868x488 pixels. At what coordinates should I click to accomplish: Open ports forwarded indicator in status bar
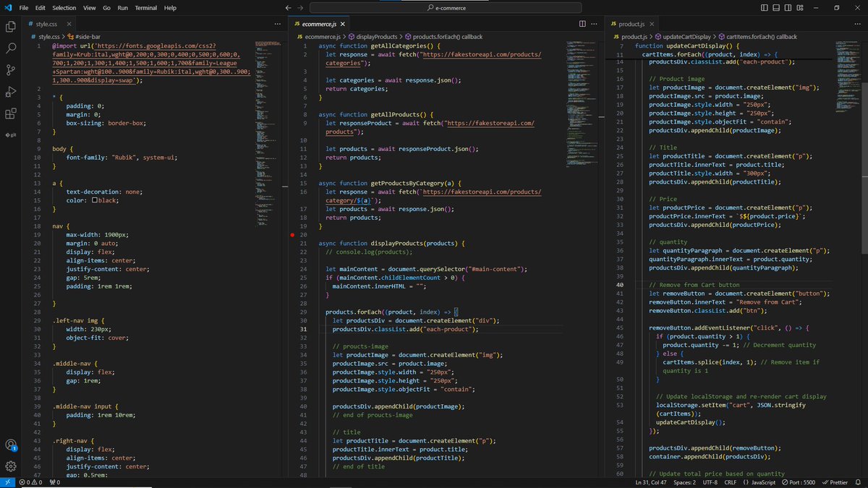tap(54, 482)
